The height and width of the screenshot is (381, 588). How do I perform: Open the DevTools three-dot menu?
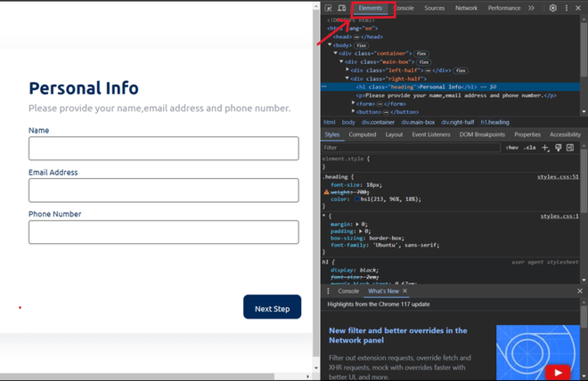pos(567,8)
